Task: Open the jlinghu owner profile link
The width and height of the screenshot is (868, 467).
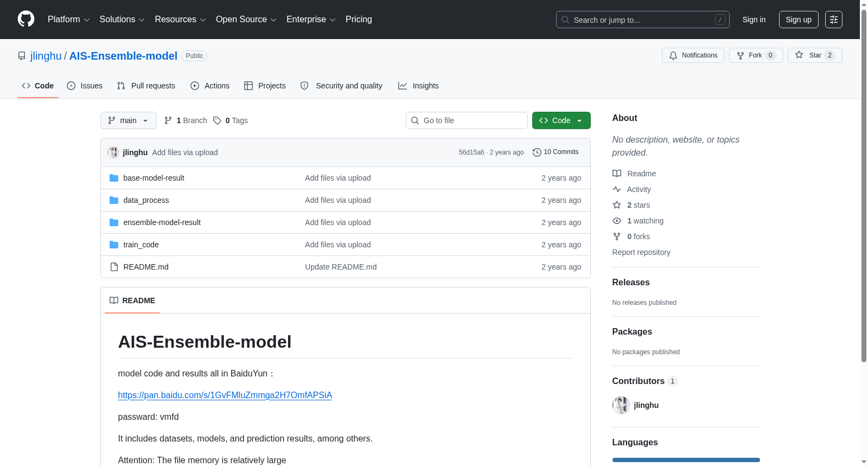Action: tap(46, 56)
